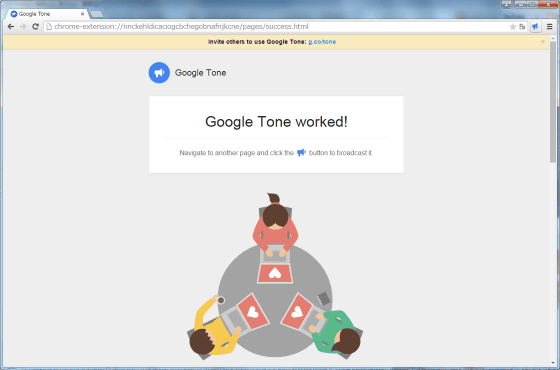Click the Chrome user profile button in title bar
Image resolution: width=560 pixels, height=370 pixels.
tap(506, 4)
